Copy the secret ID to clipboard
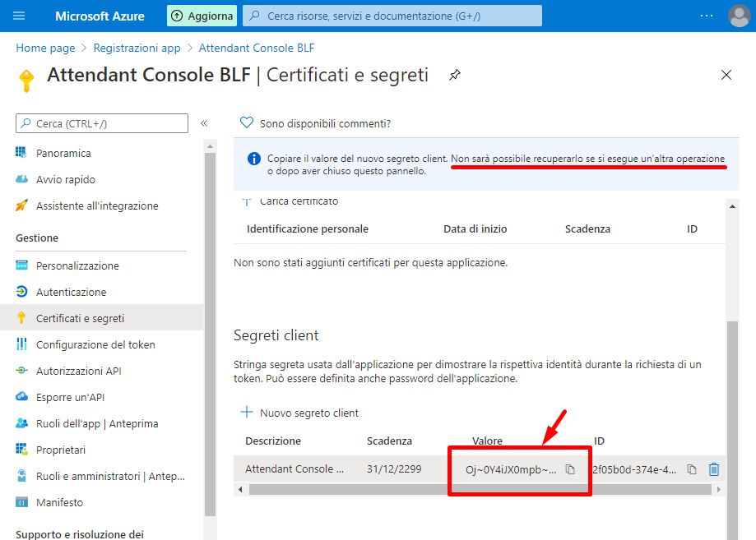The image size is (756, 540). [x=692, y=469]
